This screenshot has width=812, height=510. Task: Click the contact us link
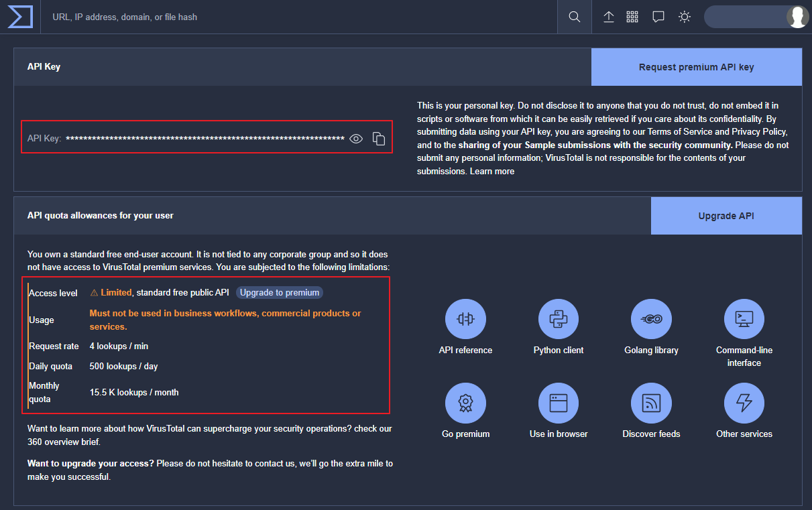pos(278,464)
